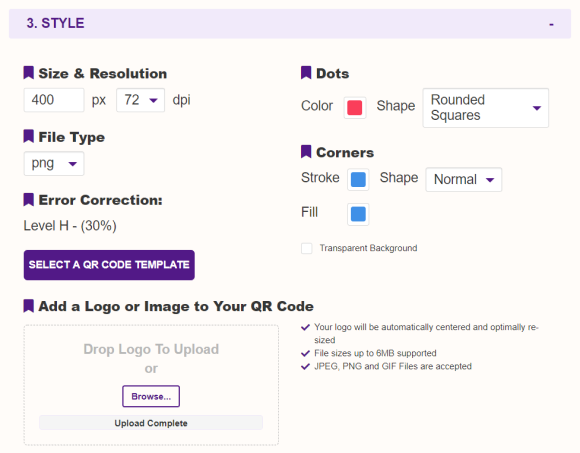Enable Transparent Background checkbox
The width and height of the screenshot is (580, 453).
point(307,248)
